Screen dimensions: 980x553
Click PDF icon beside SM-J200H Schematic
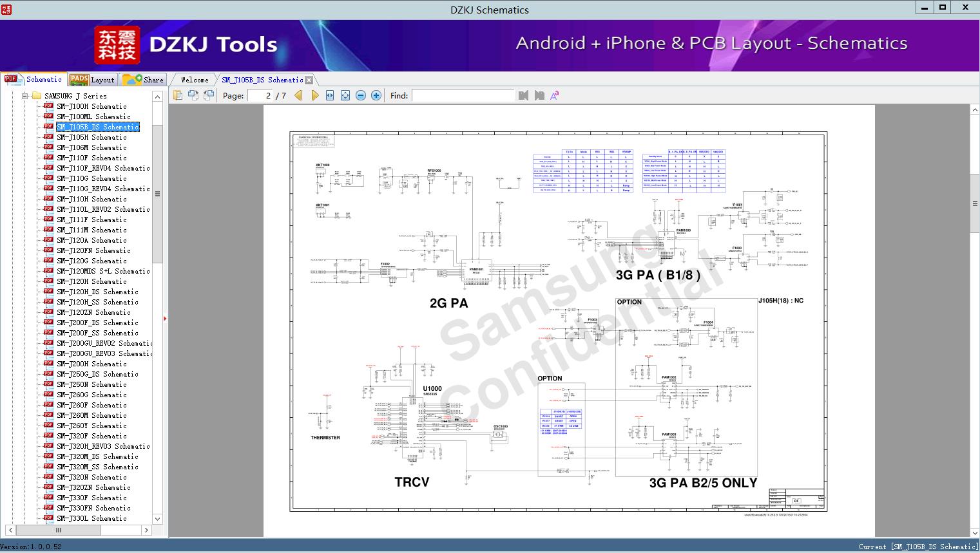click(48, 364)
